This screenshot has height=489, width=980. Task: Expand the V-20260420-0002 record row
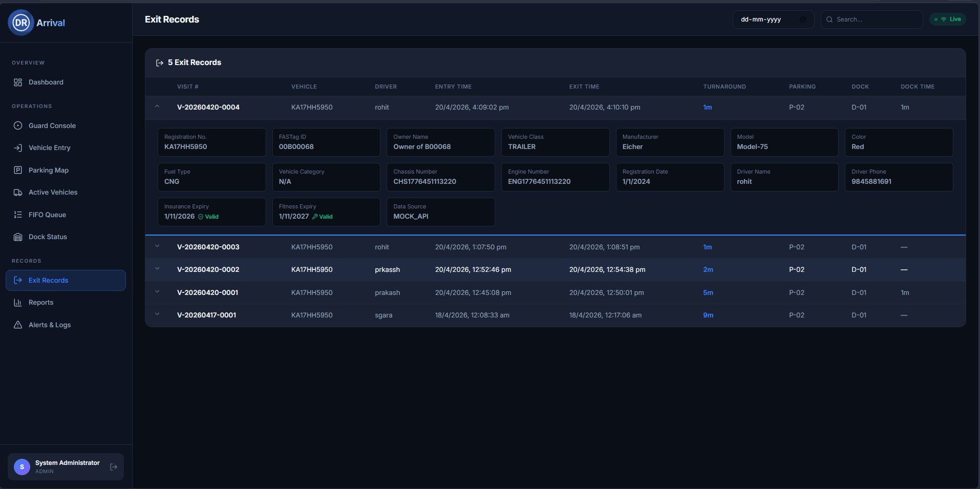click(157, 269)
